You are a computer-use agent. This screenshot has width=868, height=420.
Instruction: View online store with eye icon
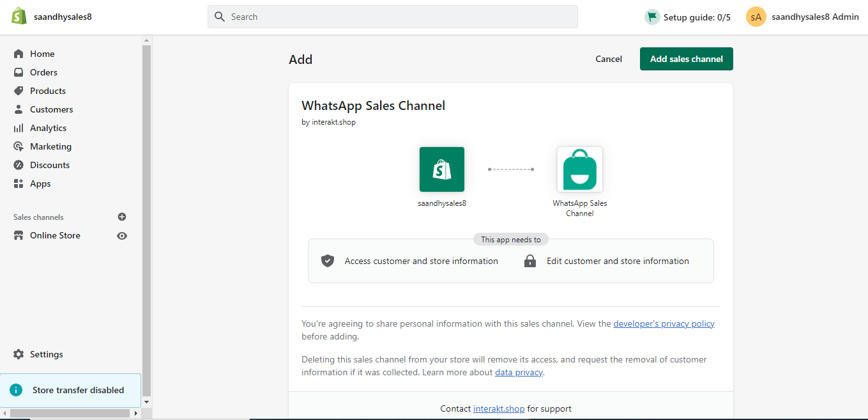[122, 236]
